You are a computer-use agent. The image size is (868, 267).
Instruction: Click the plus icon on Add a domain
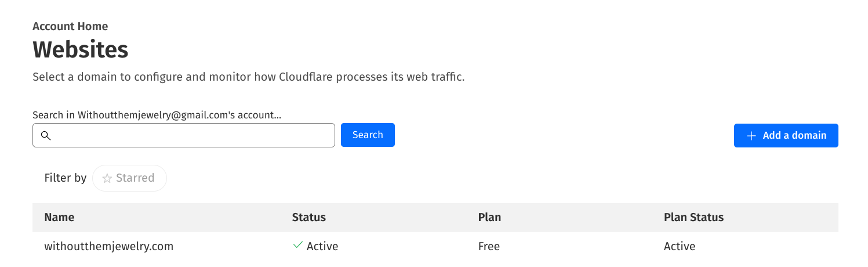pyautogui.click(x=751, y=135)
